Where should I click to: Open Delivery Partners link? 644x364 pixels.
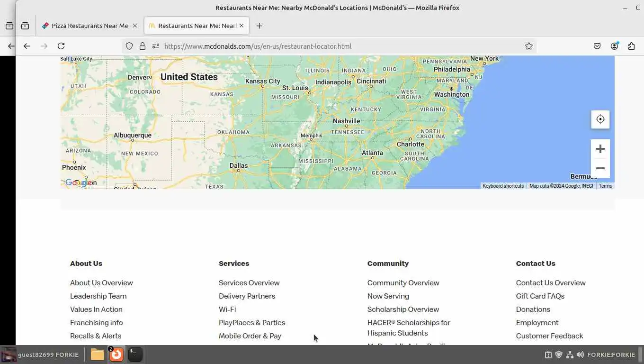pos(247,296)
